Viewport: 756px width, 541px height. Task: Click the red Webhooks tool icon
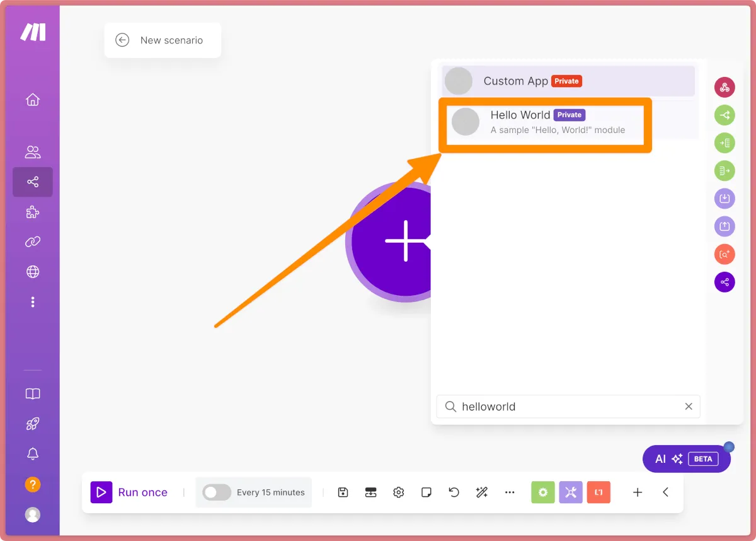point(724,87)
